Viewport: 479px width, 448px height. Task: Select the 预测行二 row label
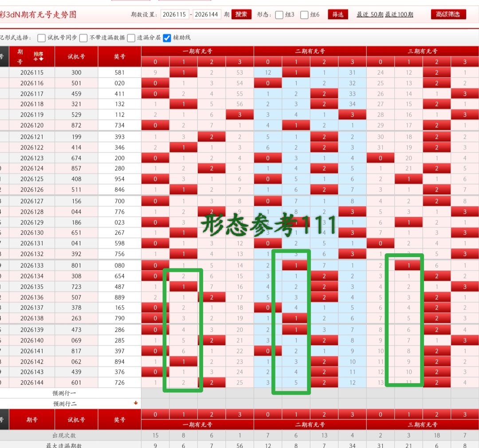coord(65,404)
